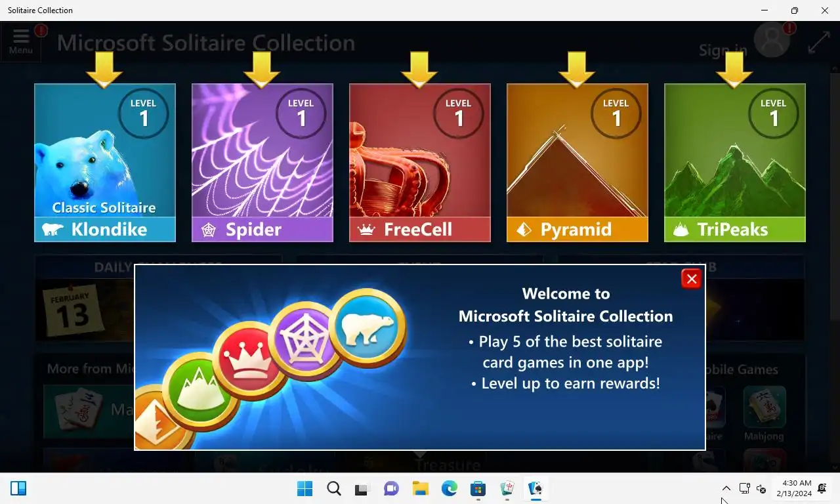Open the Widgets button at the taskbar's left end
This screenshot has width=840, height=504.
click(x=18, y=488)
